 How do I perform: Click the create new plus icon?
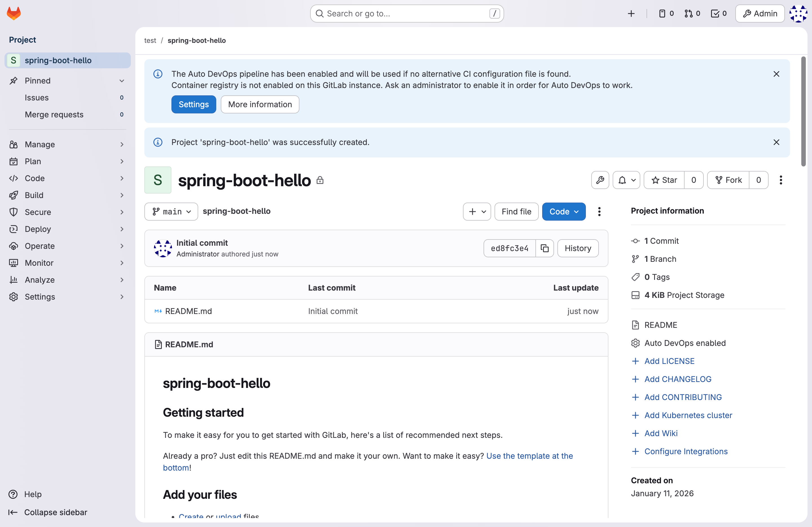pos(631,13)
